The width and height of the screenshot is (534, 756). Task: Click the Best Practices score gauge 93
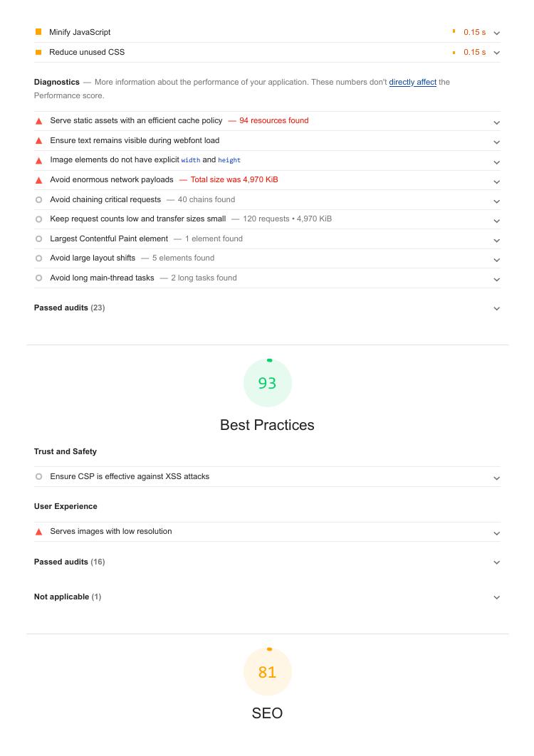(x=268, y=383)
